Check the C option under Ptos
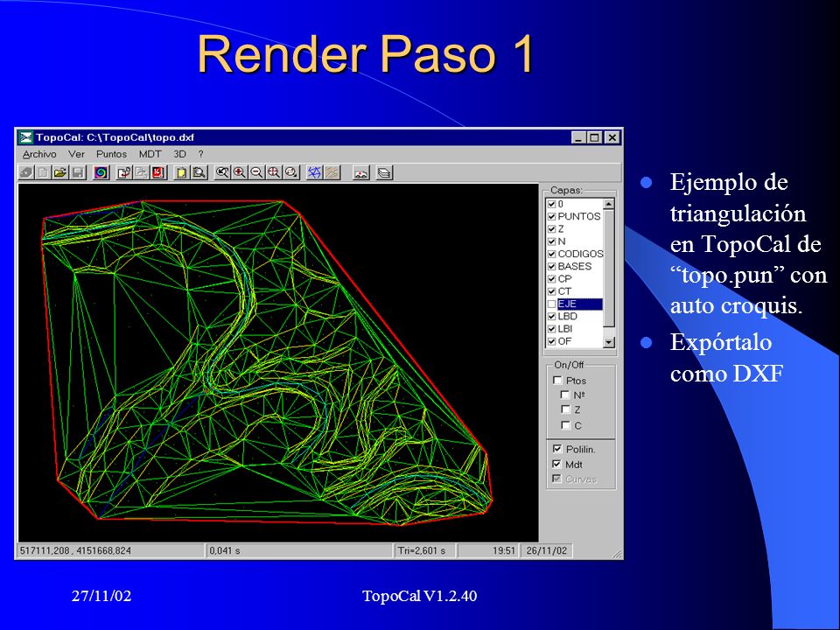Image resolution: width=840 pixels, height=630 pixels. (x=565, y=425)
